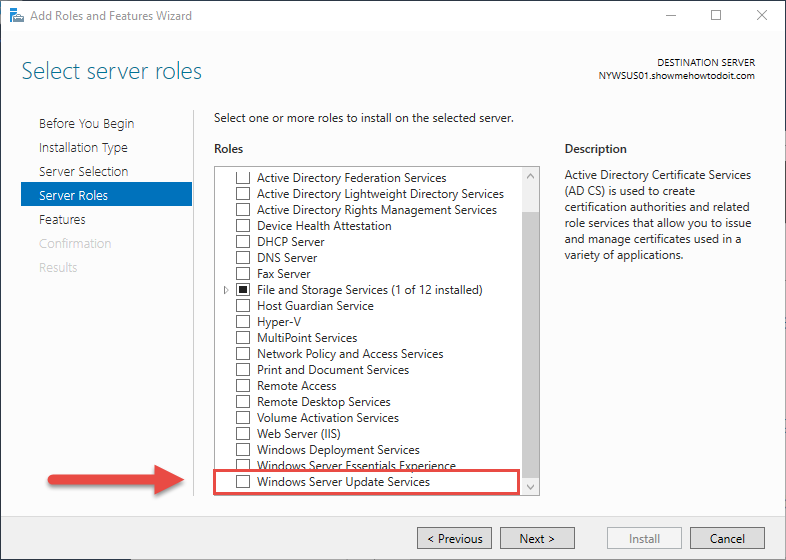786x560 pixels.
Task: Tick the Hyper-V role checkbox
Action: [243, 322]
